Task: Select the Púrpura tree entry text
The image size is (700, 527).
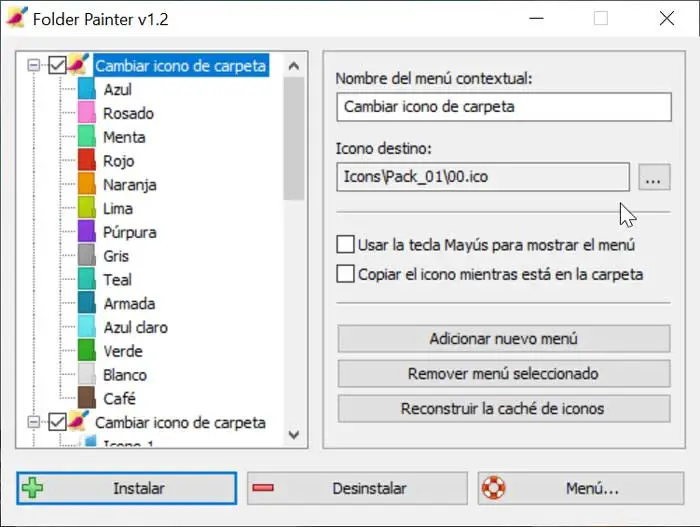Action: point(130,232)
